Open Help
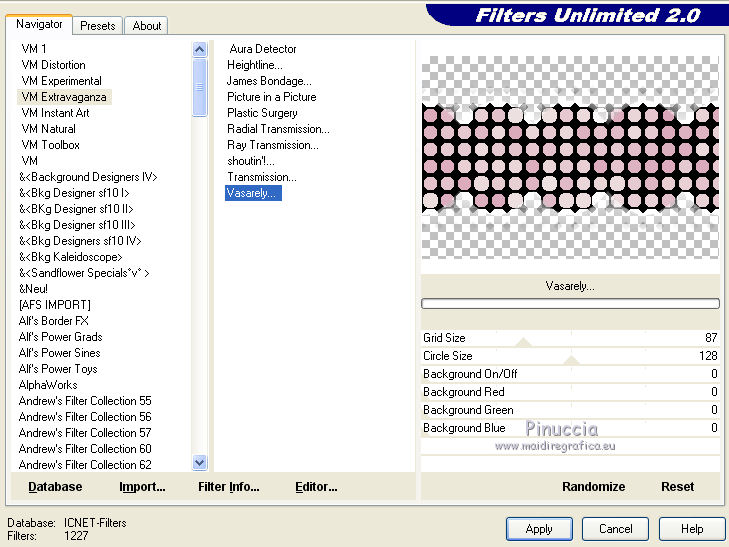729x547 pixels. (x=691, y=529)
